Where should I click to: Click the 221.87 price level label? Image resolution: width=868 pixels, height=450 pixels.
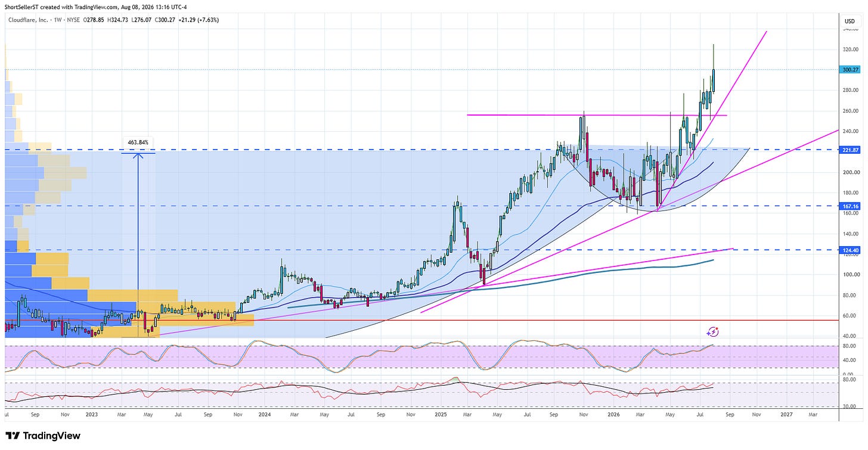click(850, 150)
